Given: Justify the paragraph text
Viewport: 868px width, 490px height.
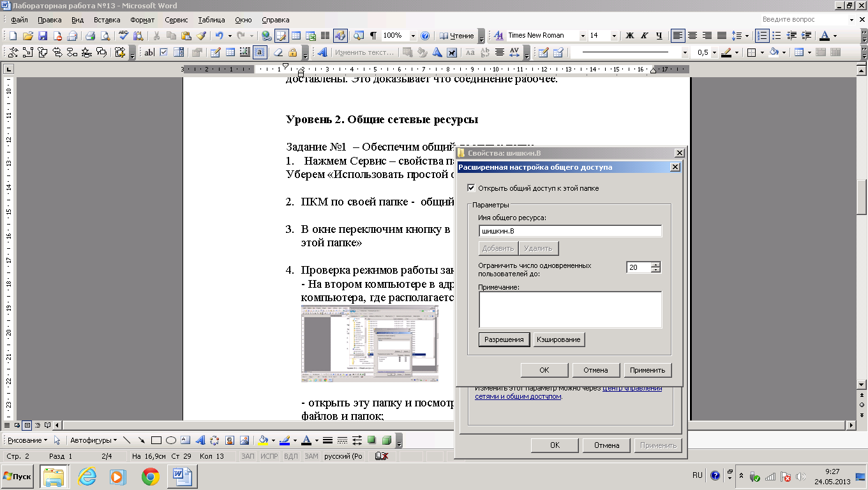Looking at the screenshot, I should tap(722, 36).
